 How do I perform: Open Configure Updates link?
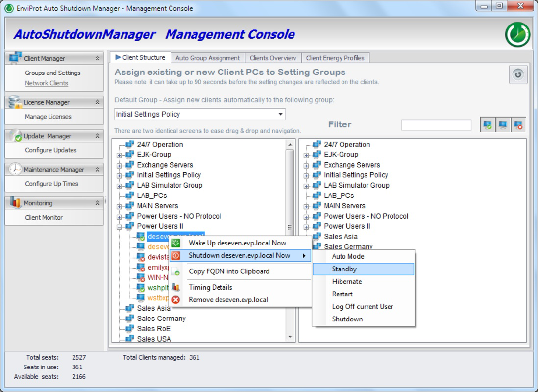pyautogui.click(x=50, y=150)
